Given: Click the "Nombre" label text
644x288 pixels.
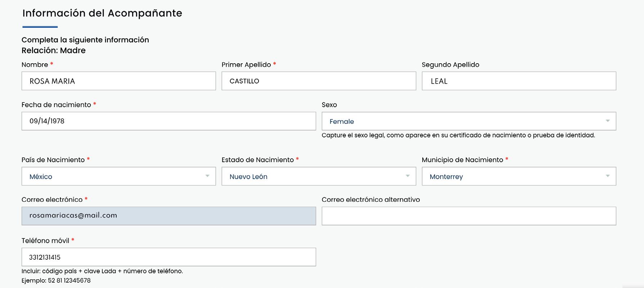Looking at the screenshot, I should click(x=35, y=65).
